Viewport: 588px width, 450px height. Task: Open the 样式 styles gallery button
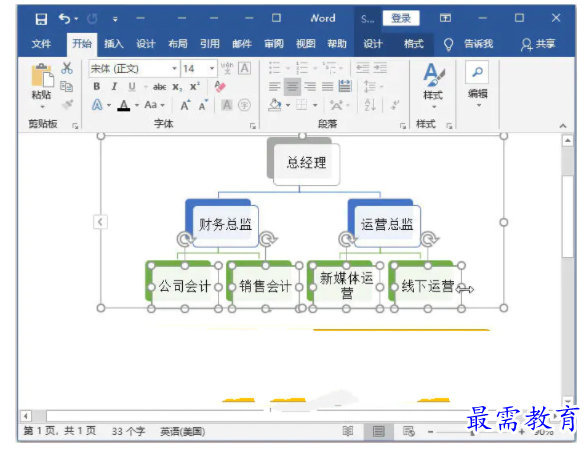[433, 85]
